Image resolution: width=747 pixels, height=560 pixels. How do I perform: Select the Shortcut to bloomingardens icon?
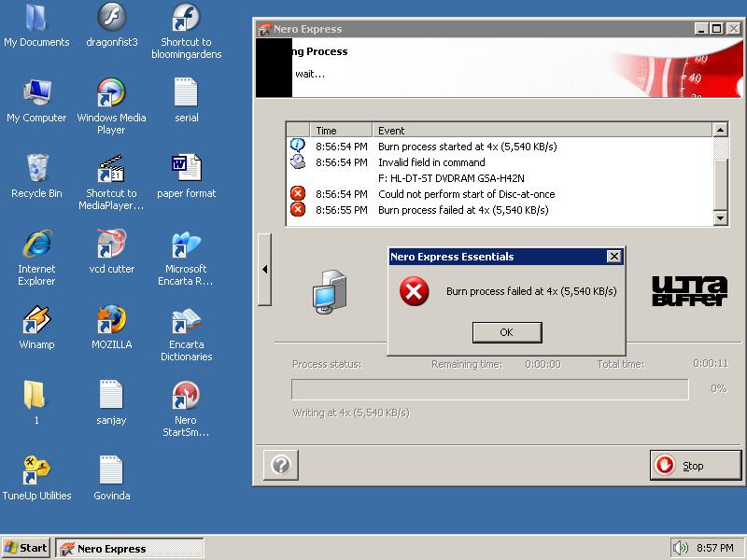click(x=186, y=31)
